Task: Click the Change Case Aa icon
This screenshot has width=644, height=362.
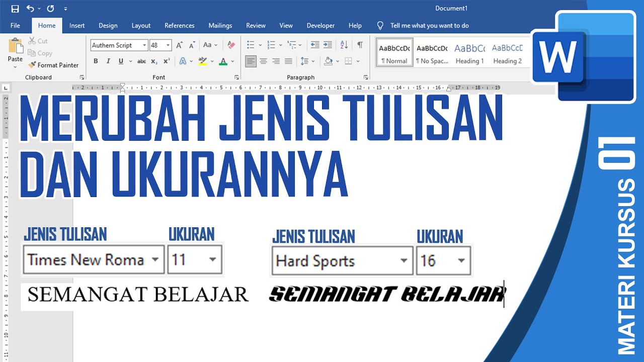Action: coord(207,45)
